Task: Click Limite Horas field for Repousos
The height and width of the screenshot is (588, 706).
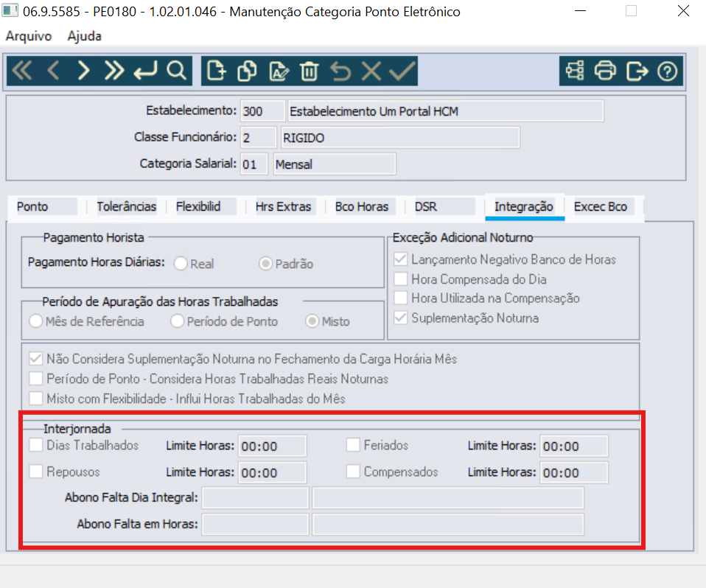Action: (x=273, y=473)
